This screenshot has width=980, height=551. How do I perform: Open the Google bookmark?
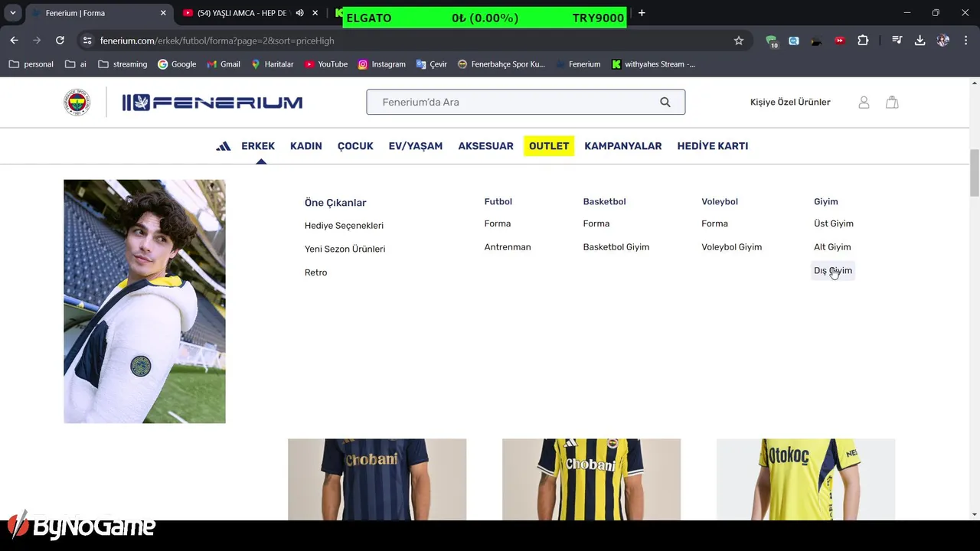pyautogui.click(x=177, y=64)
